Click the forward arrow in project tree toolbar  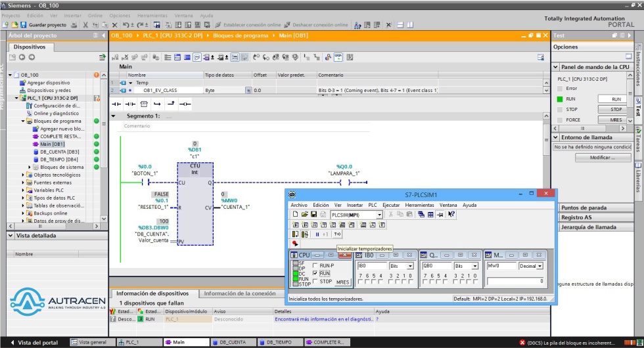(32, 57)
